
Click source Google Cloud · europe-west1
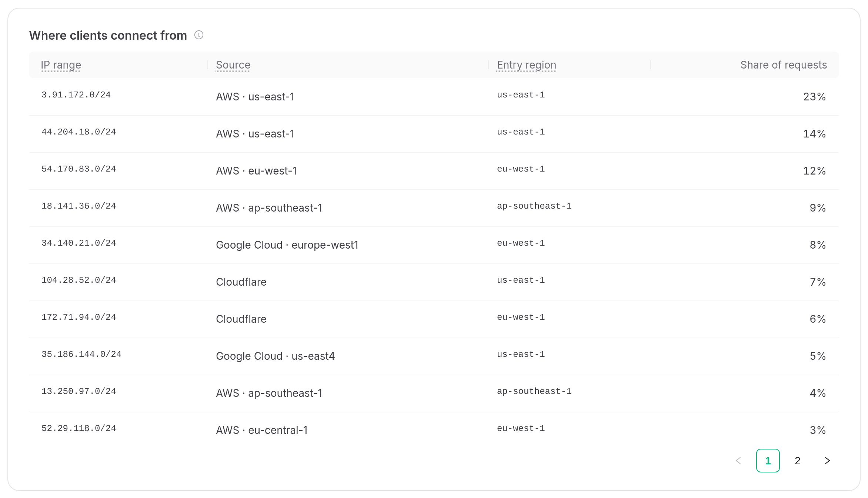pos(287,245)
